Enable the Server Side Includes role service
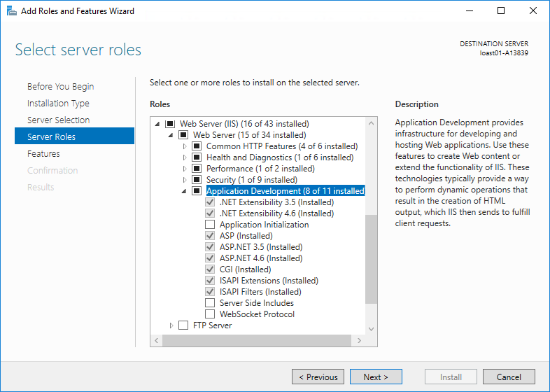550x392 pixels. pos(210,303)
